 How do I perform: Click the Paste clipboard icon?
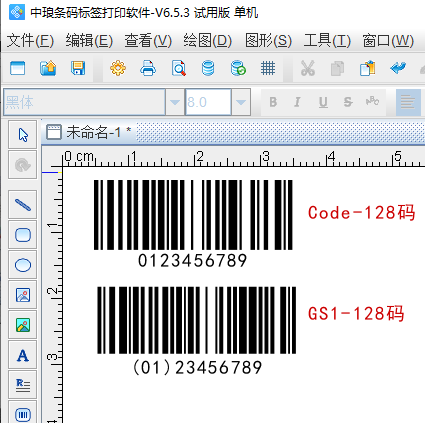pos(368,68)
